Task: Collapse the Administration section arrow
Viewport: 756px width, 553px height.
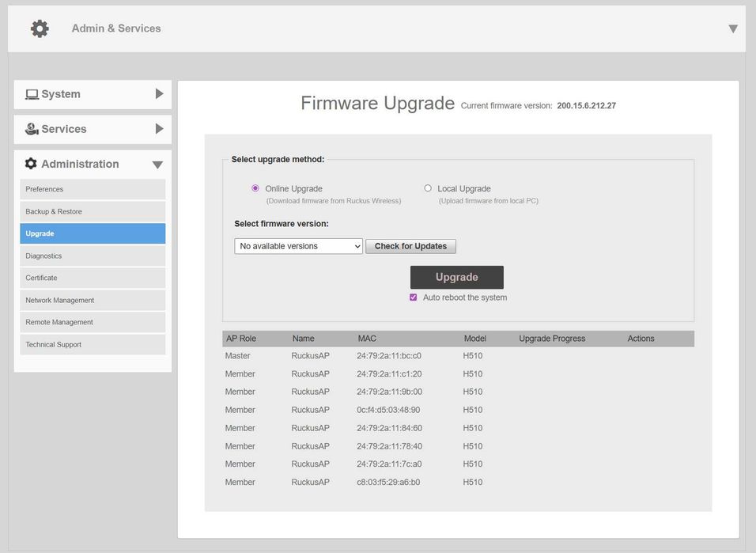Action: coord(157,165)
